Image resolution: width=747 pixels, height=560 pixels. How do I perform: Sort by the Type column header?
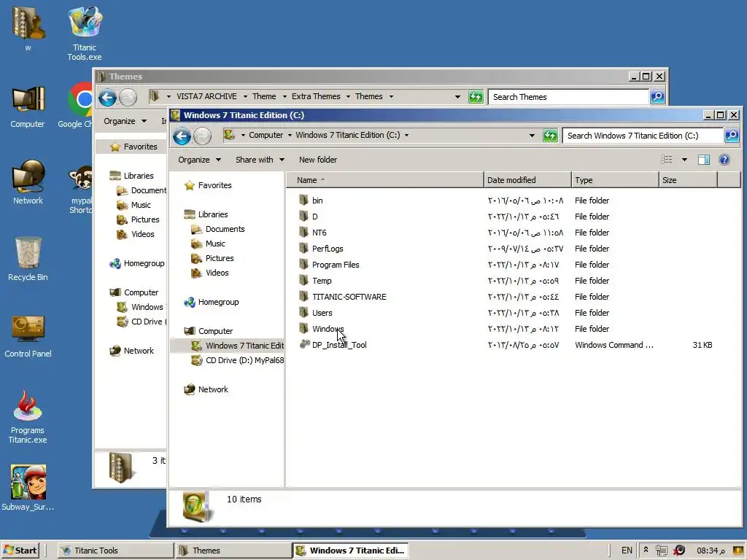[x=614, y=180]
